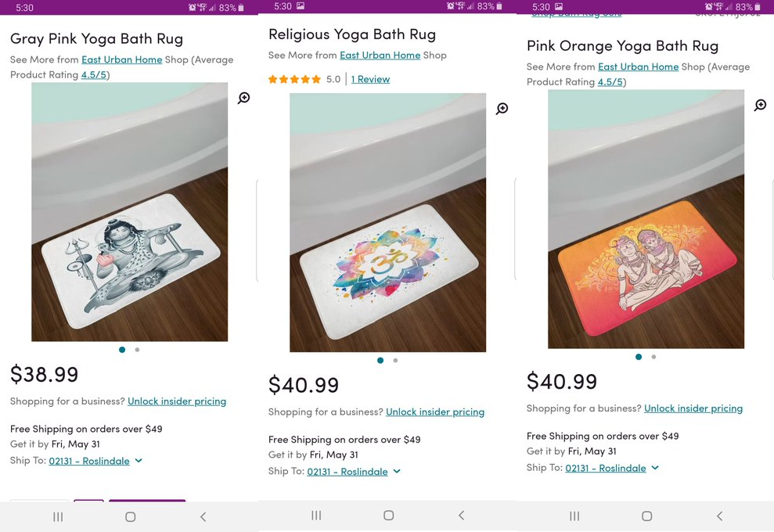Click the five-star rating on Religious rug

tap(294, 79)
